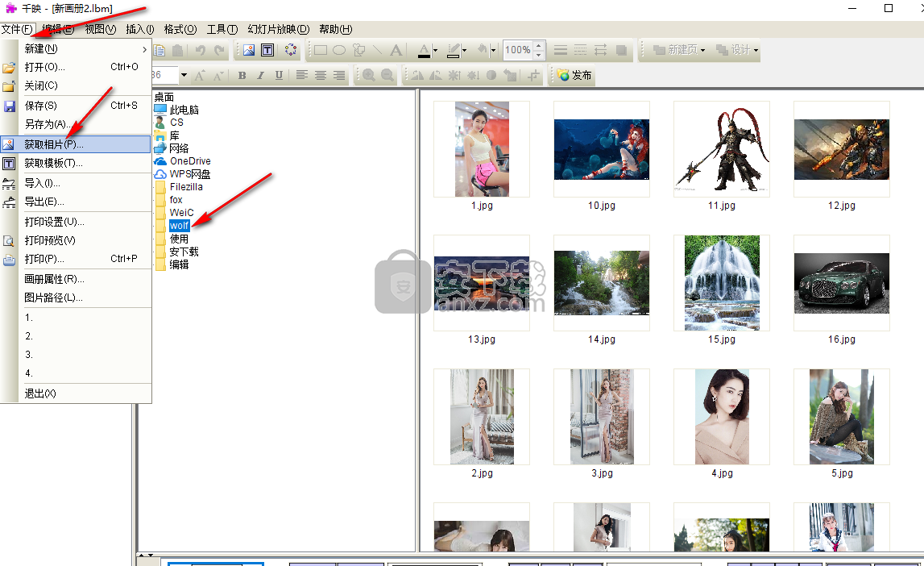This screenshot has height=566, width=924.
Task: Click the get photo toolbar icon
Action: (x=249, y=50)
